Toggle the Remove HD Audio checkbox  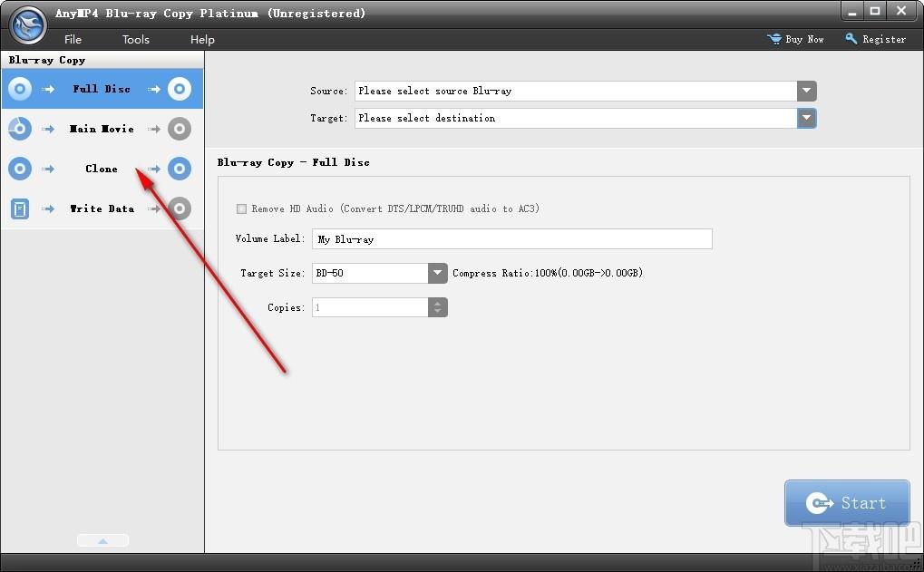[241, 208]
